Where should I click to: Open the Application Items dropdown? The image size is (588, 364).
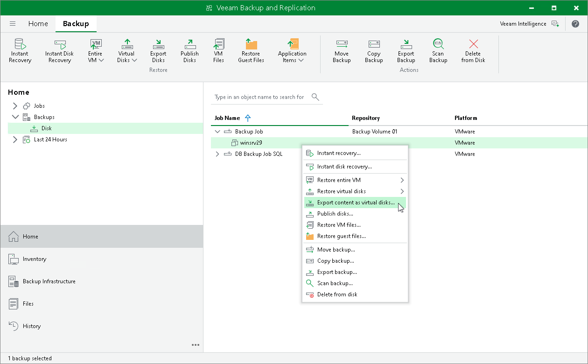pyautogui.click(x=292, y=51)
